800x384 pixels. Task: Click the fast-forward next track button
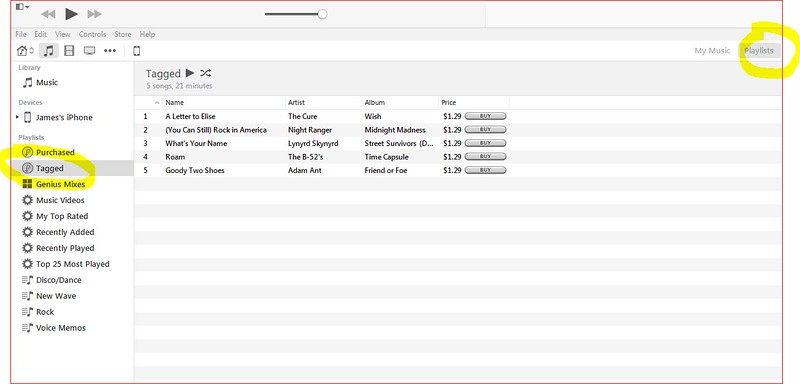point(94,14)
